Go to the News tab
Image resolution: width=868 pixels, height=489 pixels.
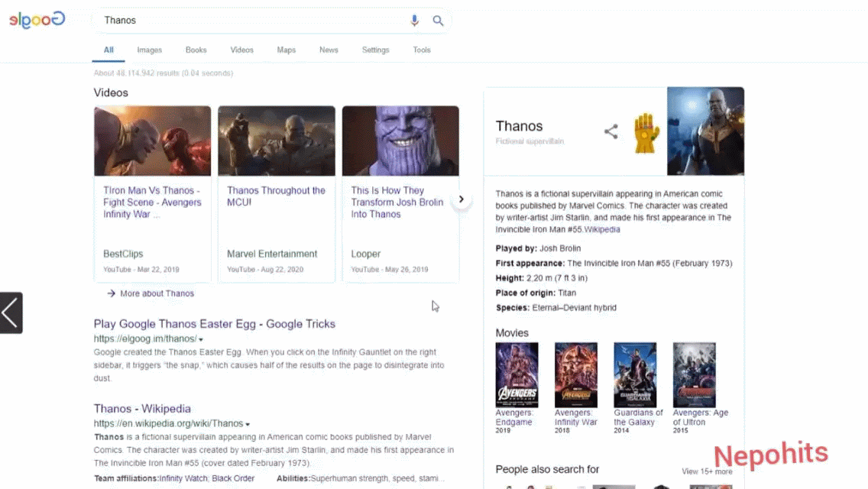pyautogui.click(x=329, y=50)
